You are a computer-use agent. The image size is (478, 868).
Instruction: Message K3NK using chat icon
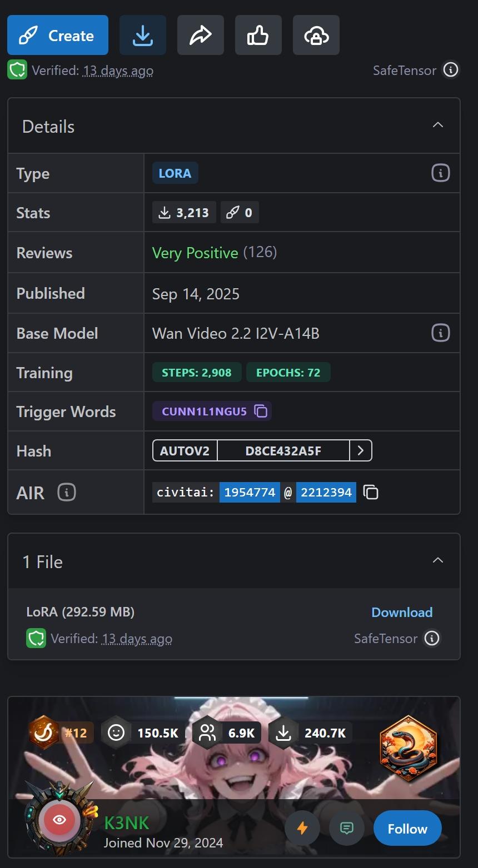click(346, 829)
